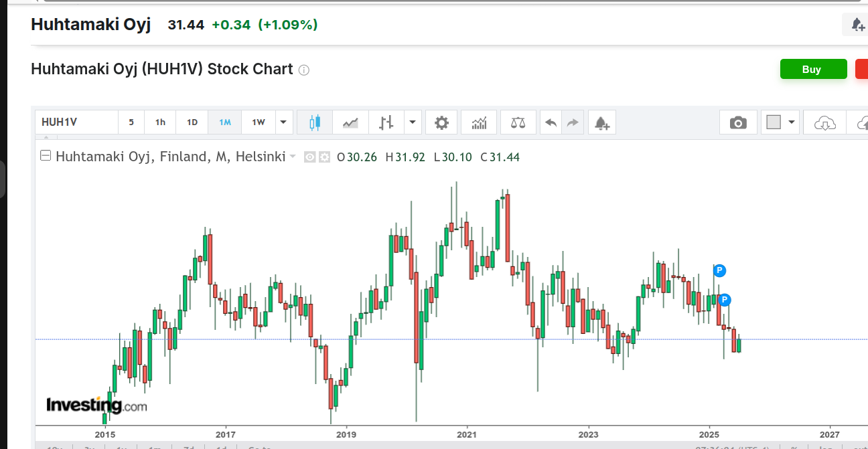The image size is (868, 449).
Task: Click the 2019 time axis label
Action: click(x=346, y=434)
